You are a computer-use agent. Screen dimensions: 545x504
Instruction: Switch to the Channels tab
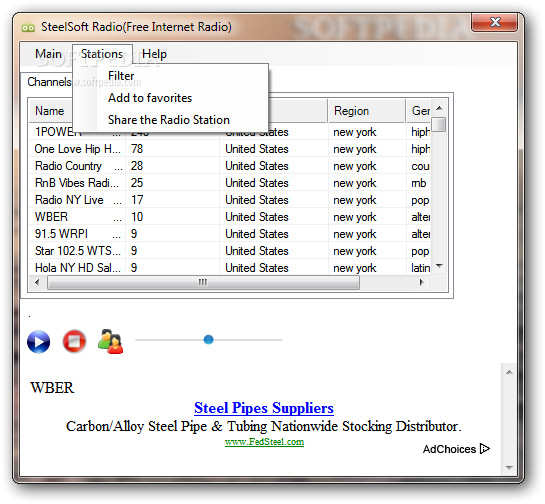pyautogui.click(x=49, y=82)
